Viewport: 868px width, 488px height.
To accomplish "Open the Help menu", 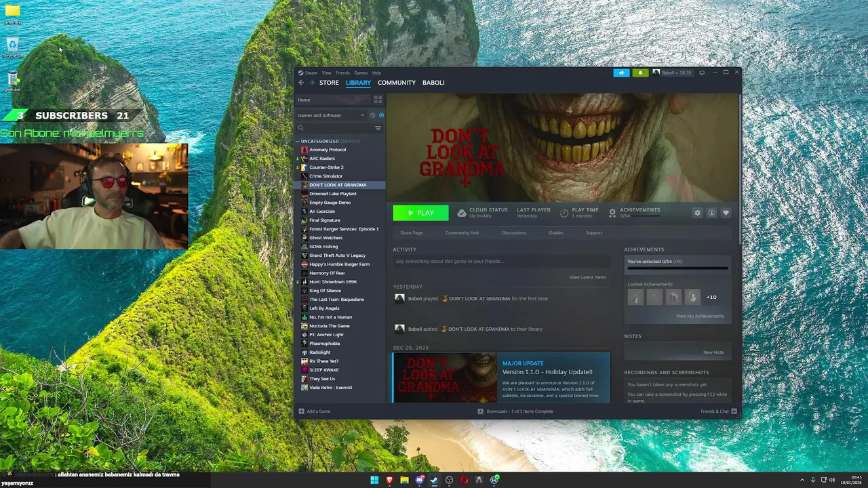I will (x=376, y=73).
